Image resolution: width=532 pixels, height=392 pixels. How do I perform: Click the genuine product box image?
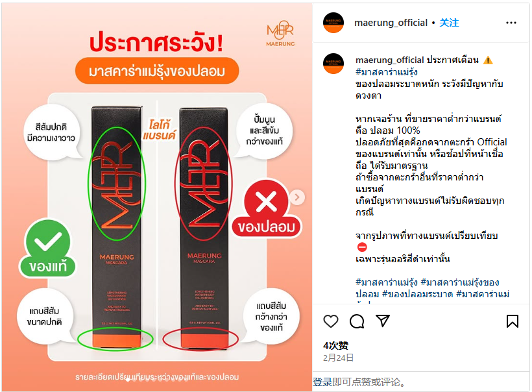coord(117,227)
